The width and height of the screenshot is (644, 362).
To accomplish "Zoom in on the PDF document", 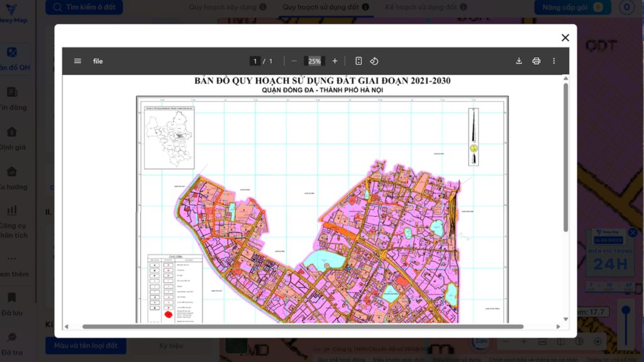I will [335, 61].
